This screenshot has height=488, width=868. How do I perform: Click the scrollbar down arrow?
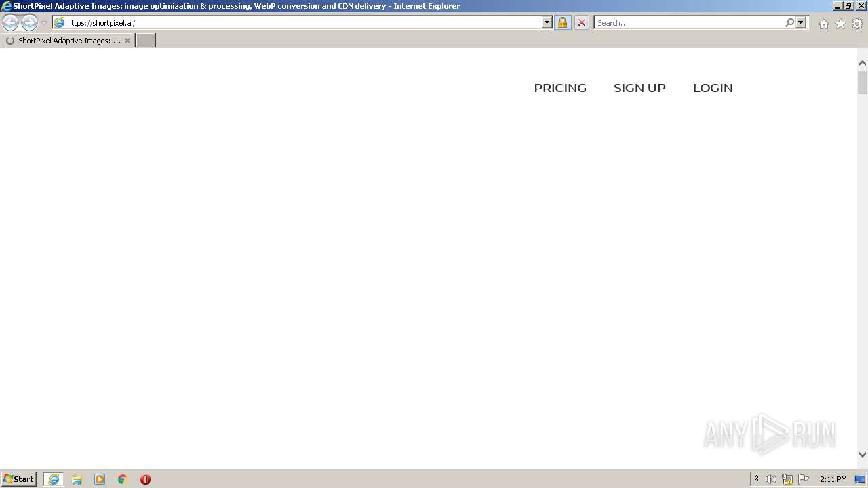[863, 455]
